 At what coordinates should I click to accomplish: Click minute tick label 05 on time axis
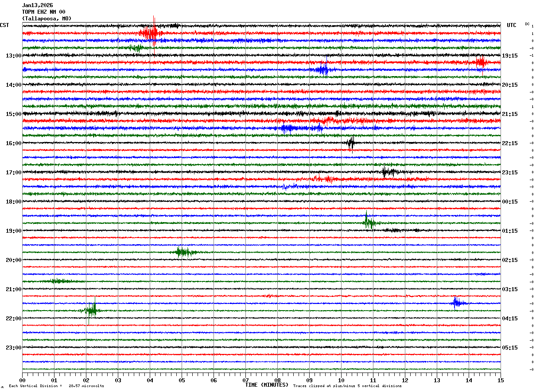[x=182, y=380]
